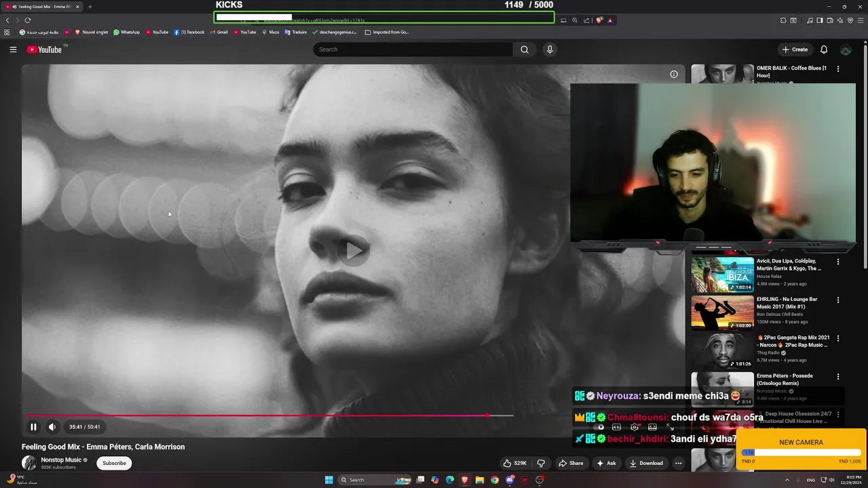Open the YouTube guide hamburger menu
The image size is (868, 488).
coord(13,49)
